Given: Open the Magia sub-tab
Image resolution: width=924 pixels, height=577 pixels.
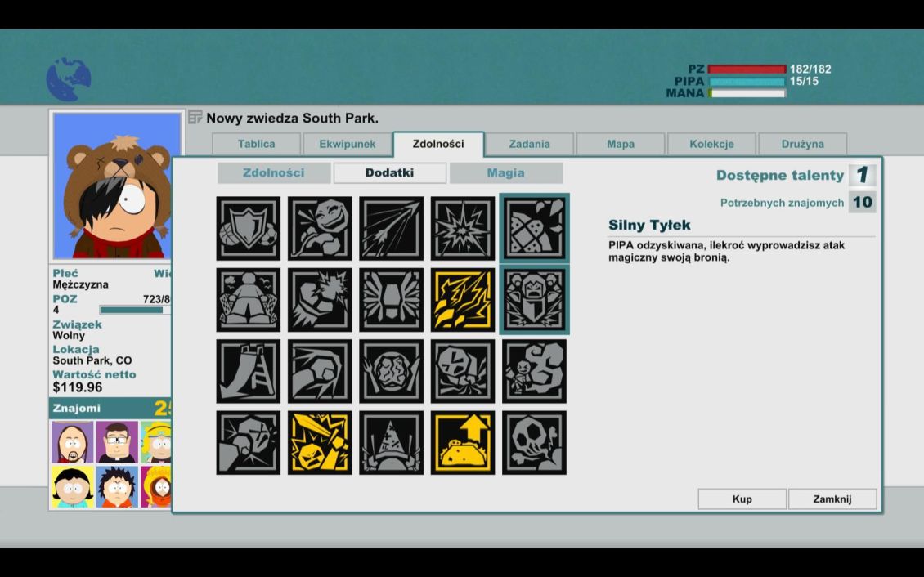Looking at the screenshot, I should 505,173.
